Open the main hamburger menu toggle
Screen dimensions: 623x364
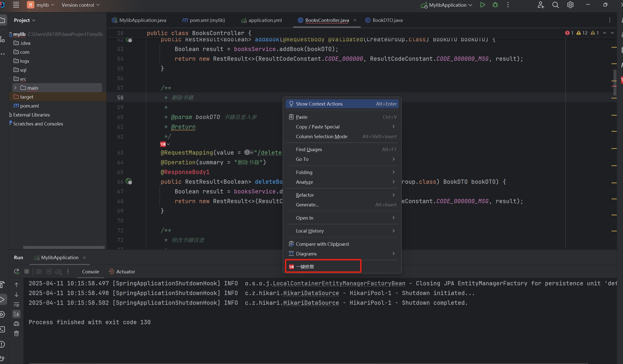coord(16,5)
